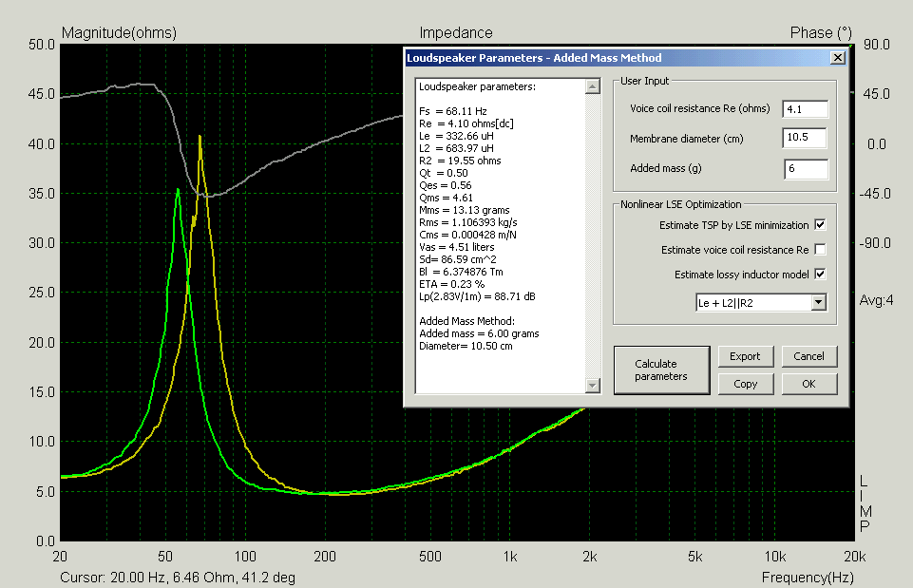Click the Impedance graph title
The height and width of the screenshot is (588, 913).
click(x=456, y=32)
